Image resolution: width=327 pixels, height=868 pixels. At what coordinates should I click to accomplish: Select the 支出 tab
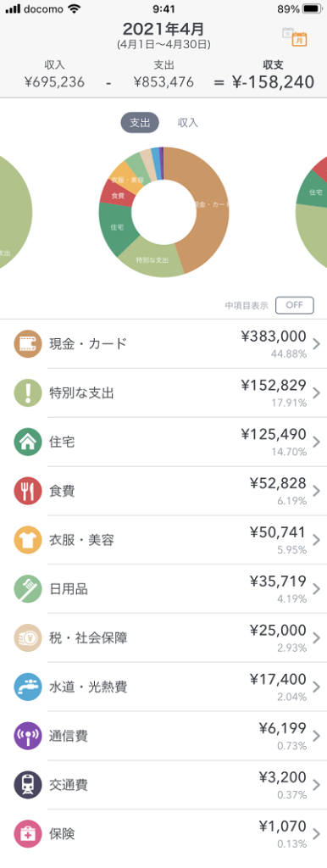point(140,123)
